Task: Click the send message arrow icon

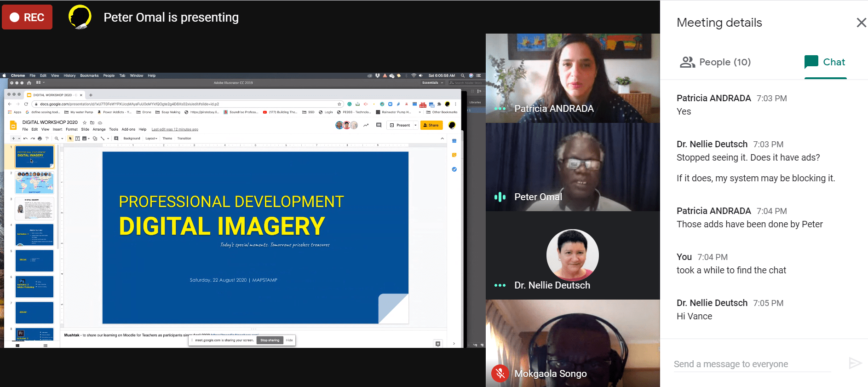Action: [x=855, y=363]
